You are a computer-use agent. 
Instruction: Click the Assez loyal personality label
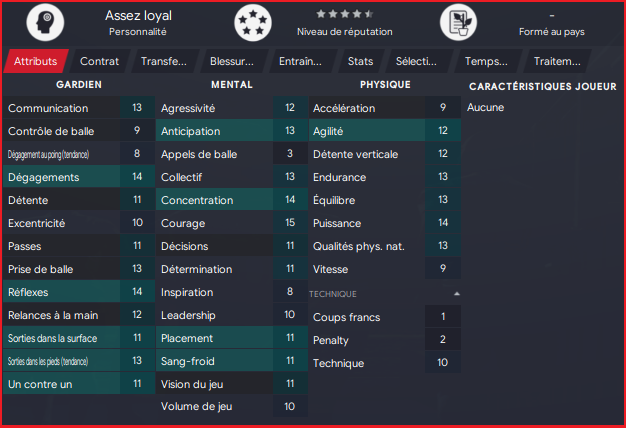pos(138,15)
